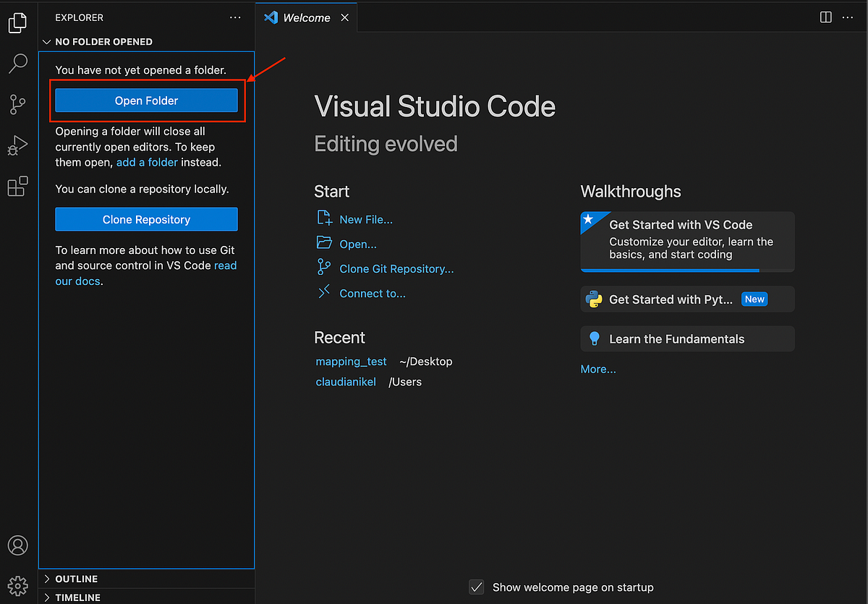Click the Get Started with VS Code walkthrough progress bar
Viewport: 868px width, 604px height.
pyautogui.click(x=669, y=268)
